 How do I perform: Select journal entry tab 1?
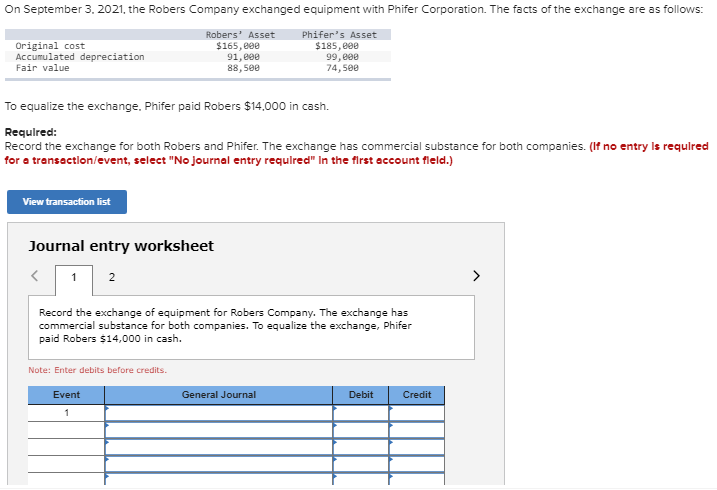point(74,277)
